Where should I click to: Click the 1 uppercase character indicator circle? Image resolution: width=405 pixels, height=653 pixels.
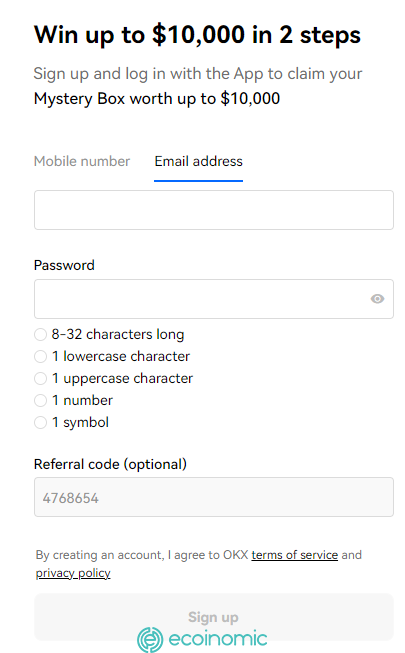click(40, 379)
